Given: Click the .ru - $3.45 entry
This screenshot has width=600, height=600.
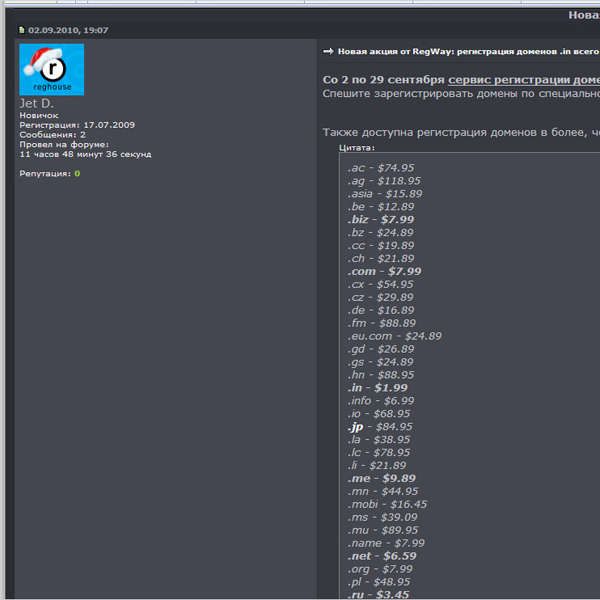Looking at the screenshot, I should tap(379, 593).
